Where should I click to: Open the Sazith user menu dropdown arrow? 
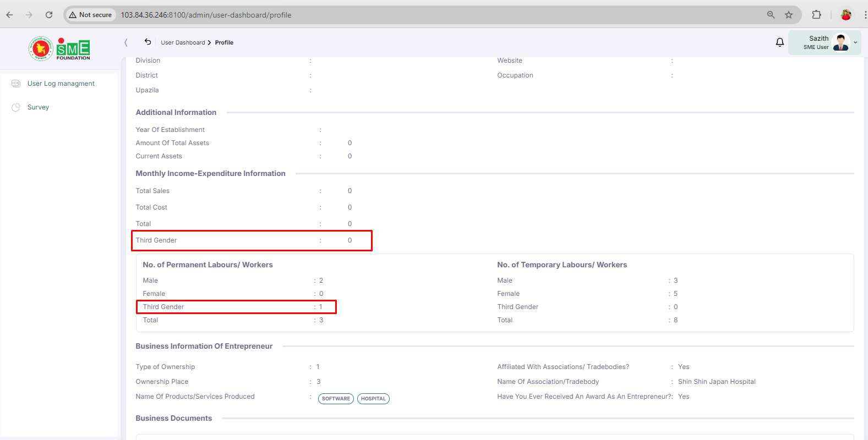(855, 42)
